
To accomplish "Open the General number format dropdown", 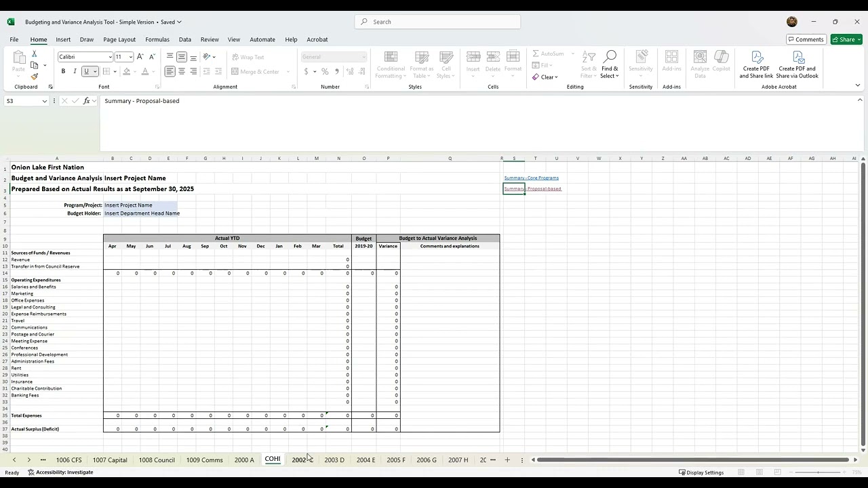I will pyautogui.click(x=363, y=57).
